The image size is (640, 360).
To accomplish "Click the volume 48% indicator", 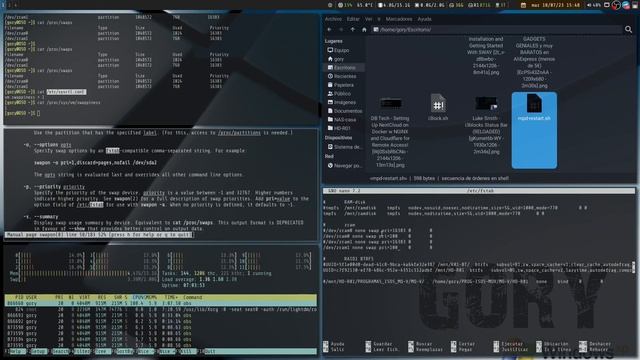I will coord(594,5).
